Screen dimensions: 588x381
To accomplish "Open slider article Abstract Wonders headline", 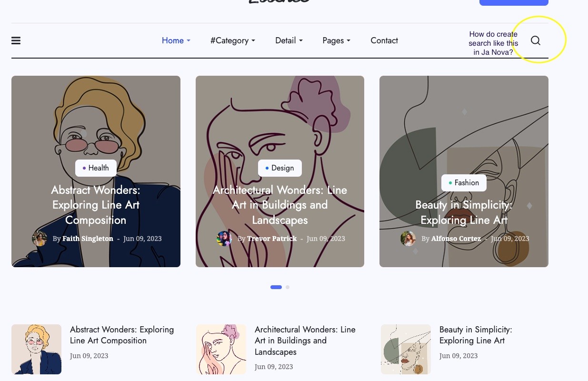I will pyautogui.click(x=96, y=205).
